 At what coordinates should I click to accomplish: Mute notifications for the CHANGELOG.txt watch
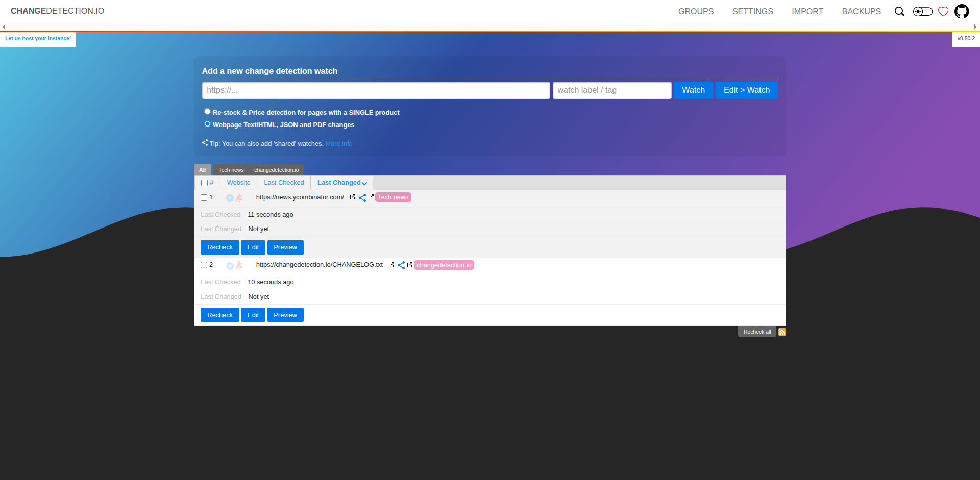(239, 265)
